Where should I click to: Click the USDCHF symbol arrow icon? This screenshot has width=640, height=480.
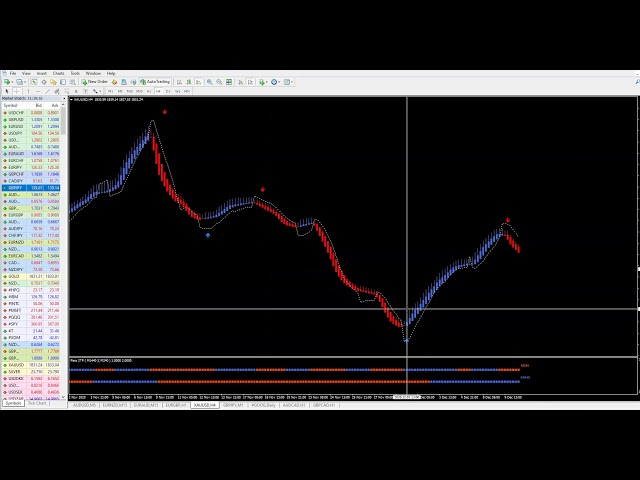point(5,113)
